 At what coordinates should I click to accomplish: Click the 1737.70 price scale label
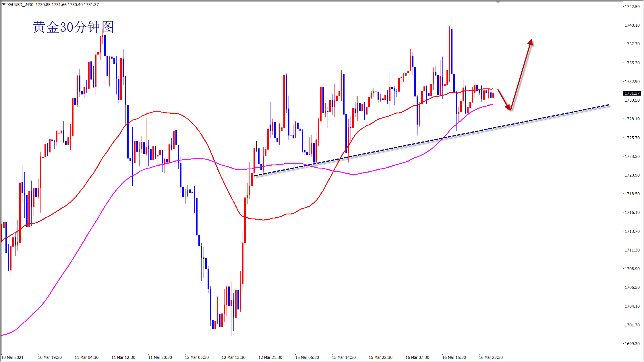click(x=632, y=44)
